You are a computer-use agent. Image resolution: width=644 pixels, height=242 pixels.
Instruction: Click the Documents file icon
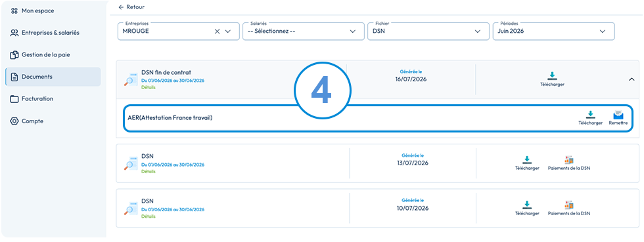tap(14, 77)
